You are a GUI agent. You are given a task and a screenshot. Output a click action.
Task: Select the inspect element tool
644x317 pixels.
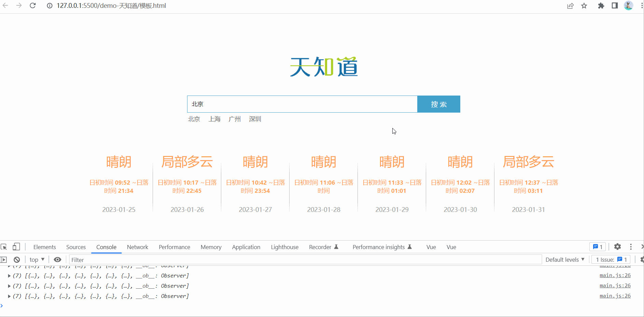4,246
